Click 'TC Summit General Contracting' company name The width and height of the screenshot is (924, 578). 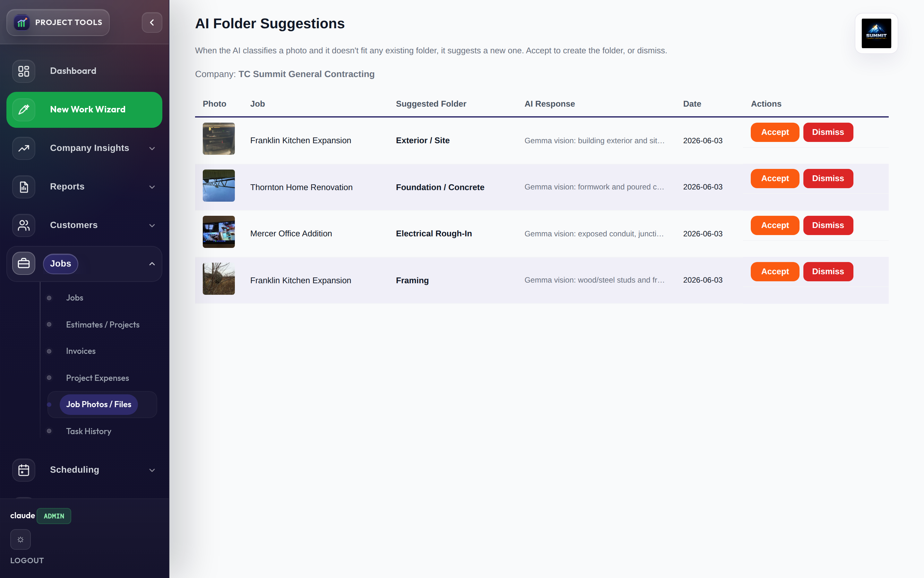coord(306,74)
